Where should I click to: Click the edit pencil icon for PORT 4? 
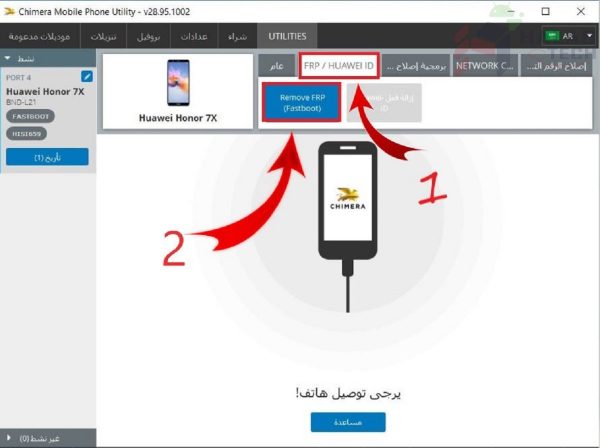click(87, 77)
